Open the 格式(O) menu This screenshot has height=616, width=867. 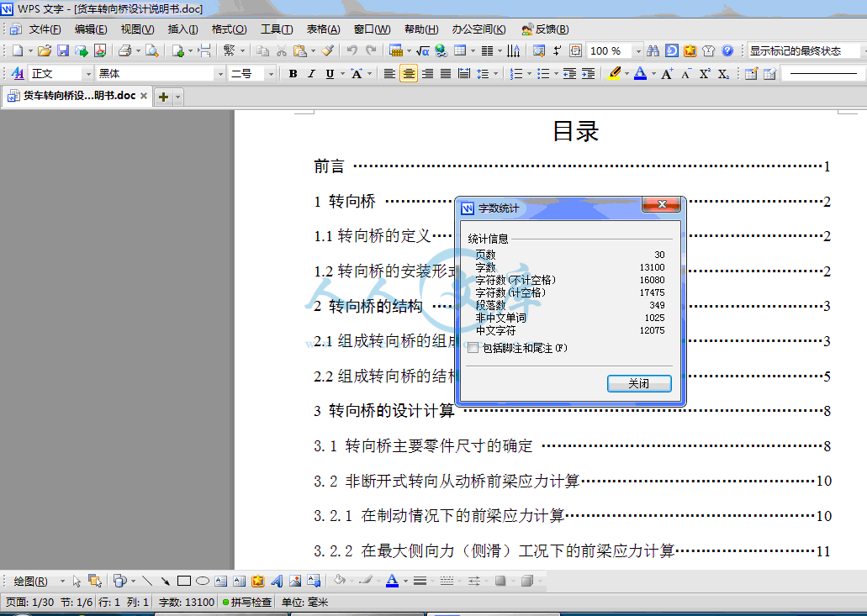click(229, 29)
